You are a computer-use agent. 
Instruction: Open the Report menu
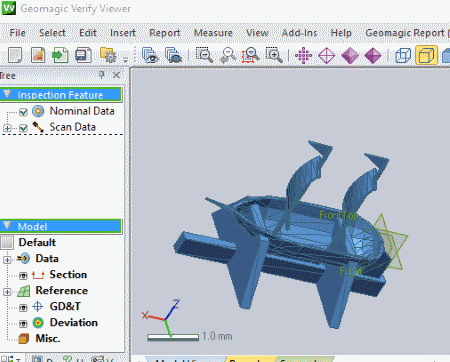[164, 33]
